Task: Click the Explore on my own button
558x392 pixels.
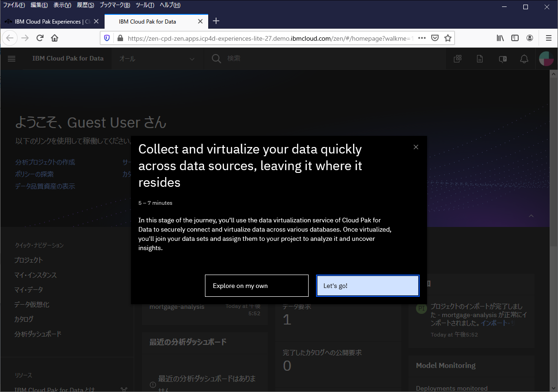Action: coord(256,286)
